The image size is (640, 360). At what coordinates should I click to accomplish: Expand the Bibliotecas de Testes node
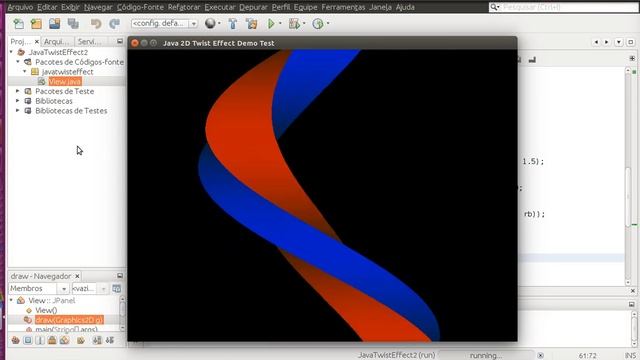18,111
